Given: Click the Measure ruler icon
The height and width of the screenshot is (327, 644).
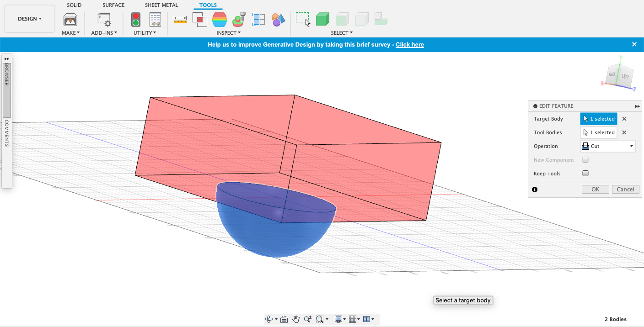Looking at the screenshot, I should click(180, 19).
